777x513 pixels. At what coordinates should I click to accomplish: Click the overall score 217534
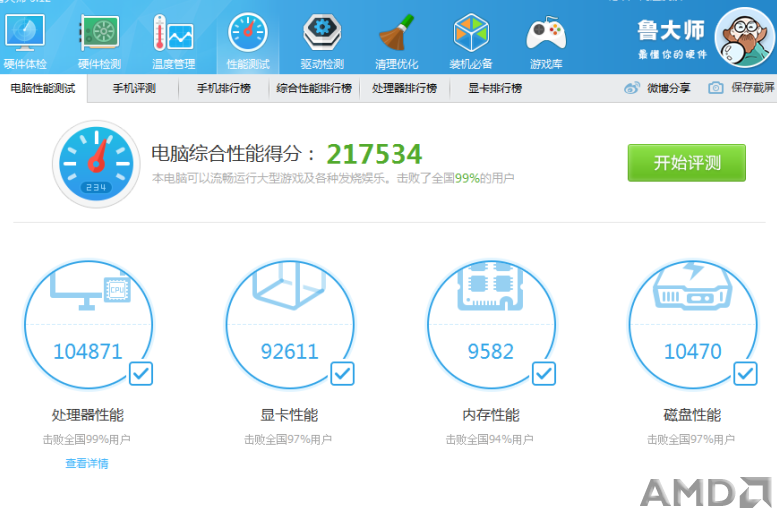click(x=374, y=154)
